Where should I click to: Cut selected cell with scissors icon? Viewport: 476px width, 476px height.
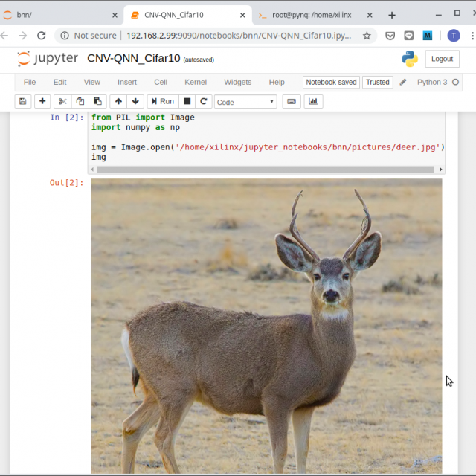point(62,101)
